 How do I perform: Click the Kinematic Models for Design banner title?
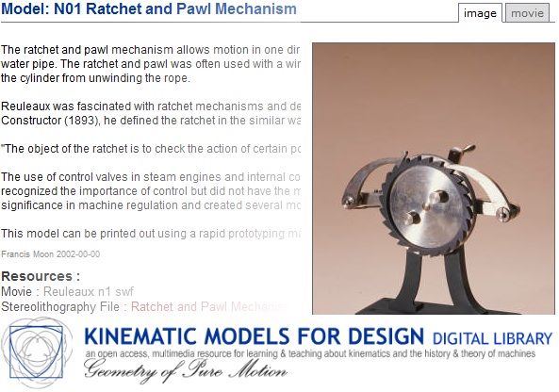[x=255, y=336]
